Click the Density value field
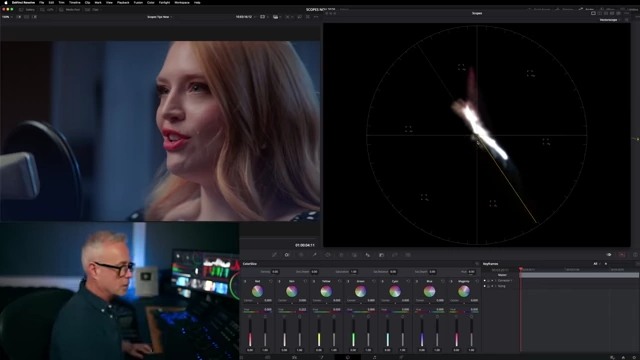The width and height of the screenshot is (640, 360). [x=275, y=271]
